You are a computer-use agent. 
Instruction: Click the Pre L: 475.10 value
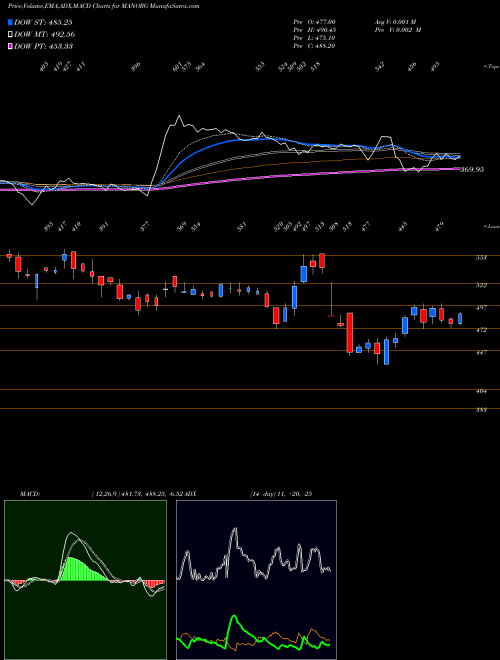pyautogui.click(x=314, y=38)
